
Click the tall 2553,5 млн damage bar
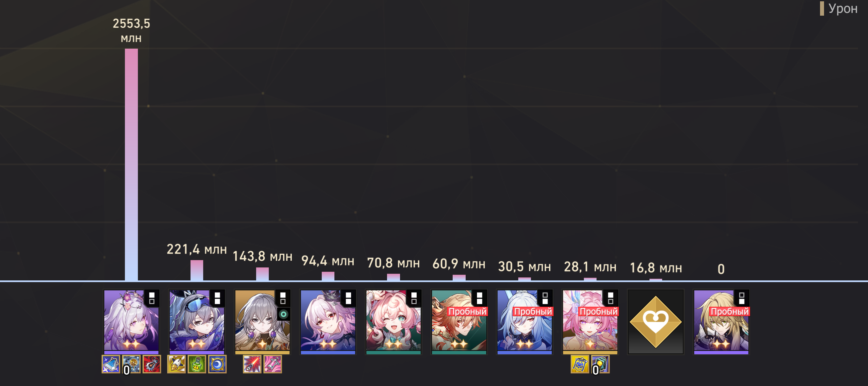tap(132, 165)
